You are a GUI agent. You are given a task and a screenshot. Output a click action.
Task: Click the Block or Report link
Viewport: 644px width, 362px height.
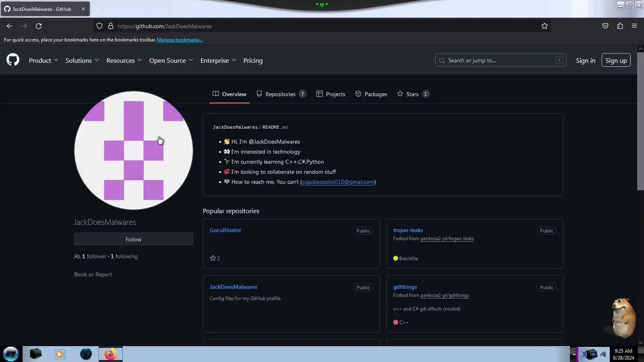(x=93, y=274)
